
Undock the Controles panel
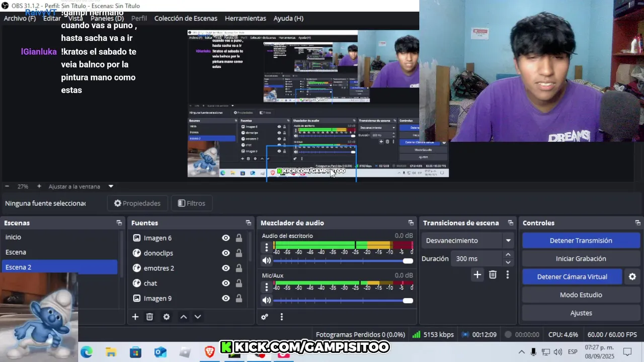(x=638, y=223)
